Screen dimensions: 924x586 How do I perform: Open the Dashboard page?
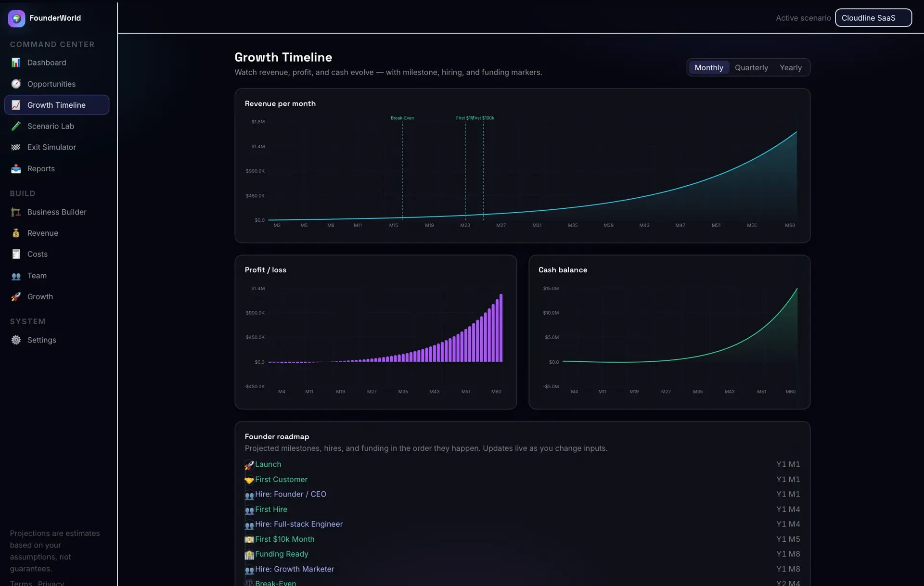57,63
